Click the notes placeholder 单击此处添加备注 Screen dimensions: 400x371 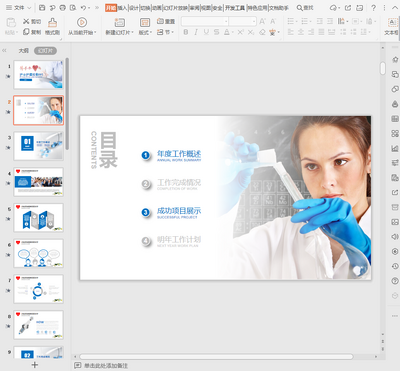click(106, 366)
